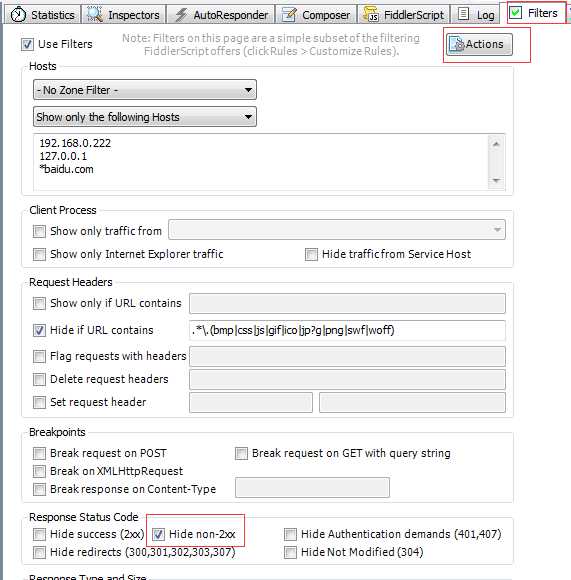Enable Show only traffic from checkbox
The width and height of the screenshot is (571, 580).
pyautogui.click(x=39, y=231)
